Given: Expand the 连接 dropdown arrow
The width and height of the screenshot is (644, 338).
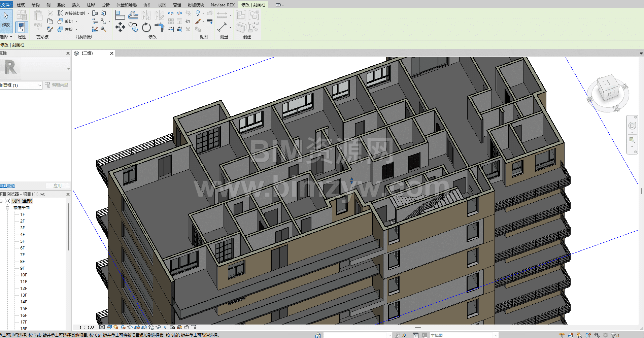Looking at the screenshot, I should pyautogui.click(x=76, y=30).
